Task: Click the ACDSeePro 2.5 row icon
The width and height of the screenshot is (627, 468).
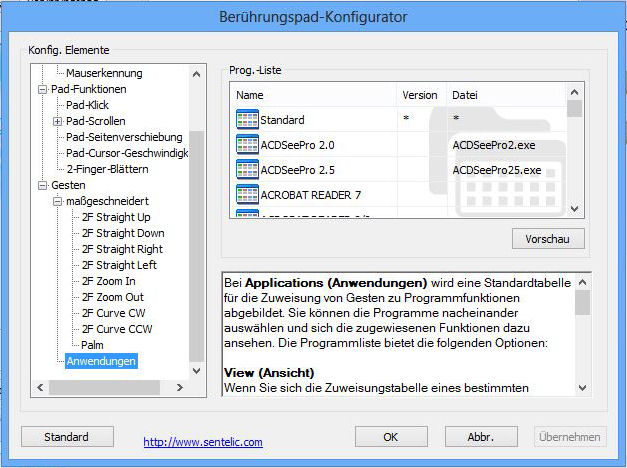Action: tap(247, 170)
